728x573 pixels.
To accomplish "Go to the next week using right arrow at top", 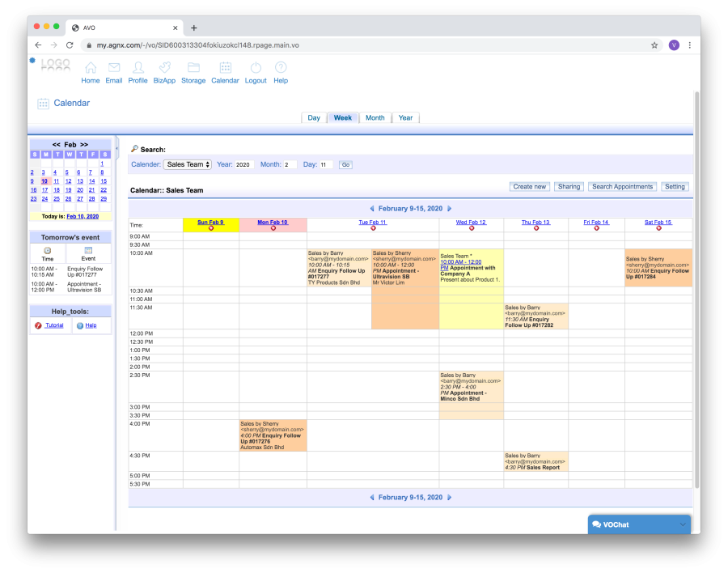I will pos(450,208).
